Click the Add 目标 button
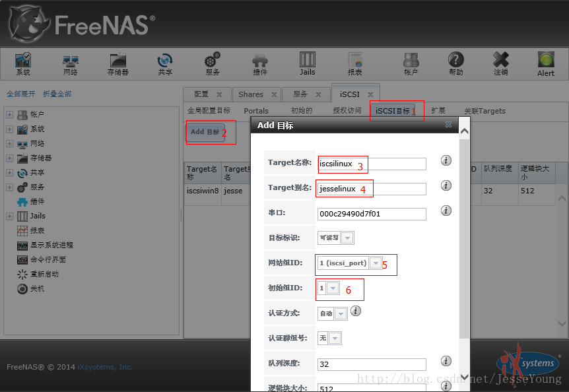 click(205, 131)
